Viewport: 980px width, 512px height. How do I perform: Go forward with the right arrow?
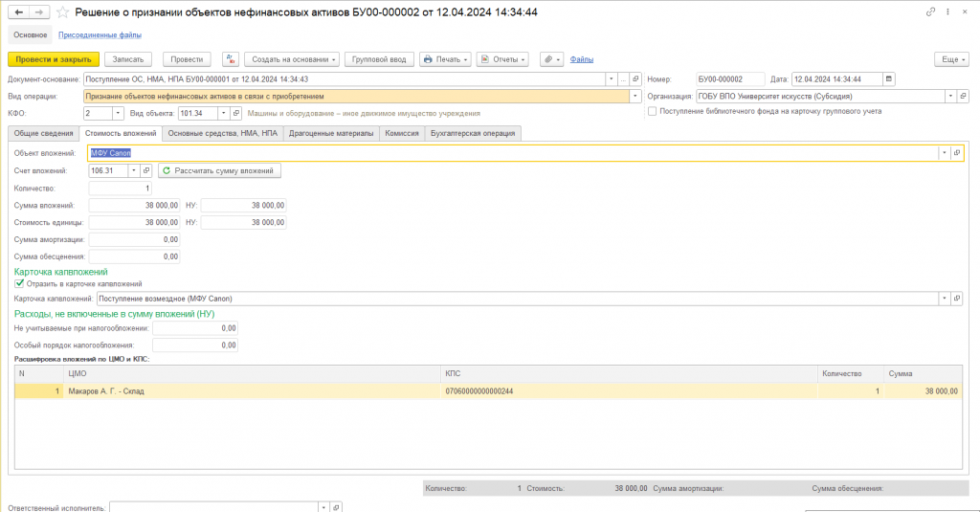(x=38, y=11)
